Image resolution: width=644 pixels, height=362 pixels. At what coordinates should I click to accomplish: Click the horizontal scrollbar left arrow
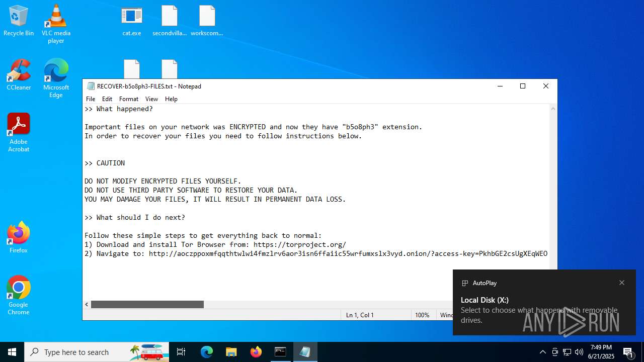(x=87, y=305)
